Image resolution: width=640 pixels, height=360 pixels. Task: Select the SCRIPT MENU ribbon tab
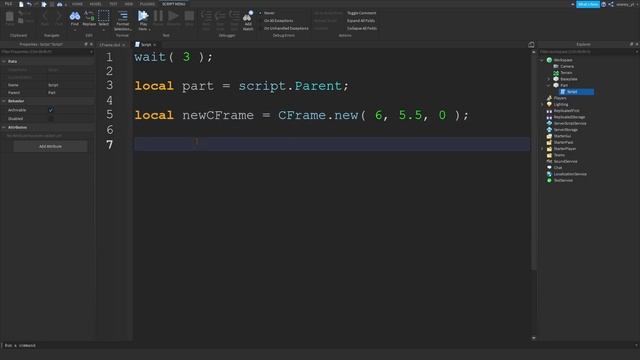click(173, 4)
